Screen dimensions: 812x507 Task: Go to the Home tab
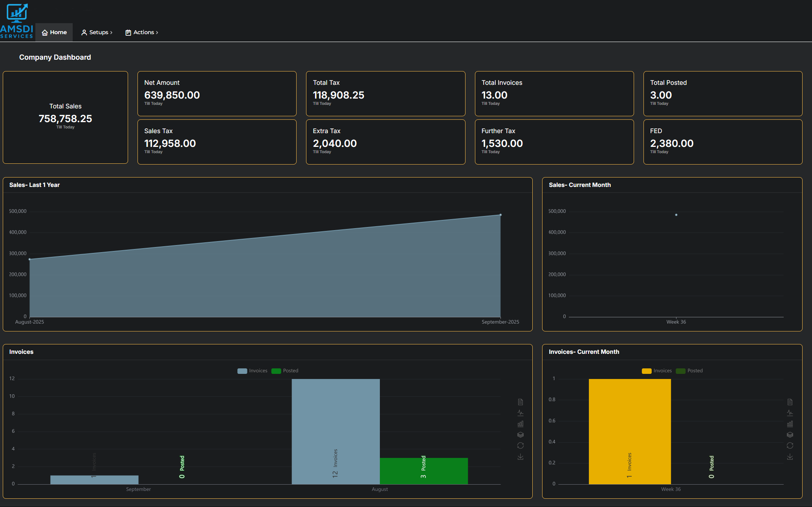point(54,32)
